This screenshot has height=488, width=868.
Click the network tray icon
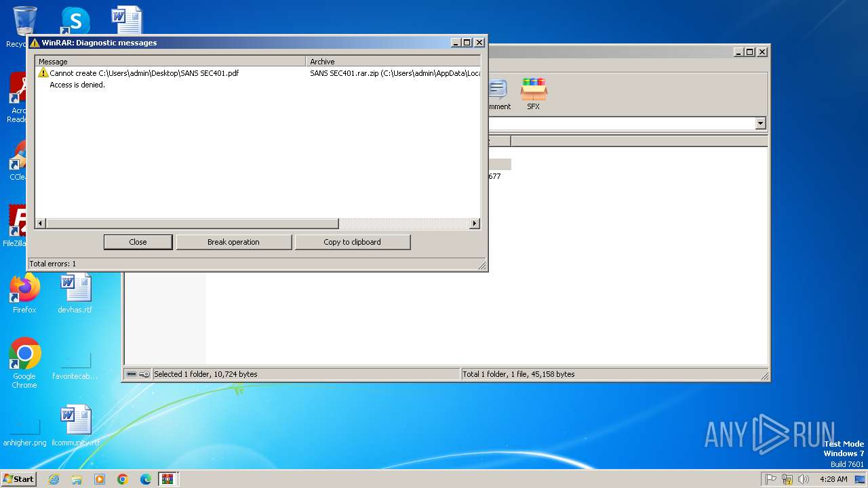[x=787, y=479]
